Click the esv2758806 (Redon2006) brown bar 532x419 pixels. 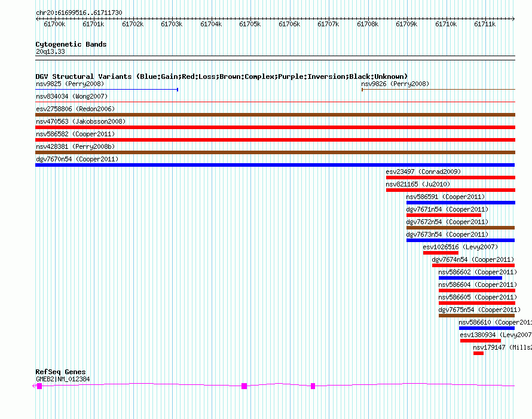(275, 115)
